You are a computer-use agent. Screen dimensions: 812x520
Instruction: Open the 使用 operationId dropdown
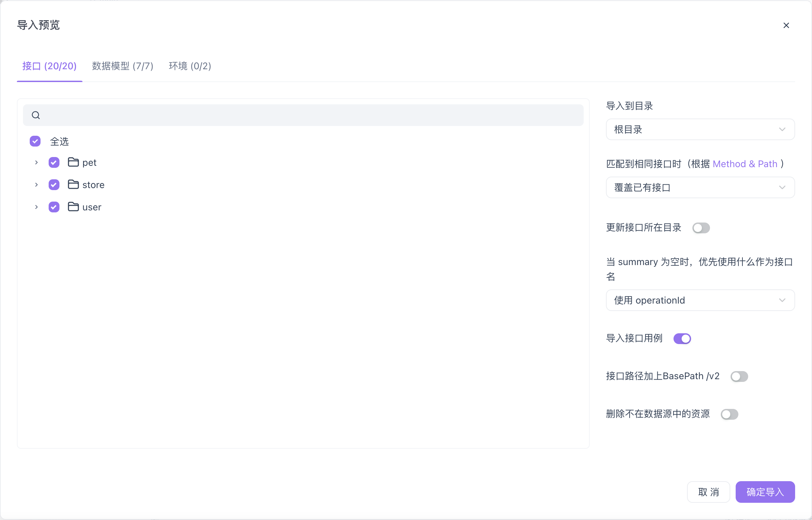(x=700, y=300)
